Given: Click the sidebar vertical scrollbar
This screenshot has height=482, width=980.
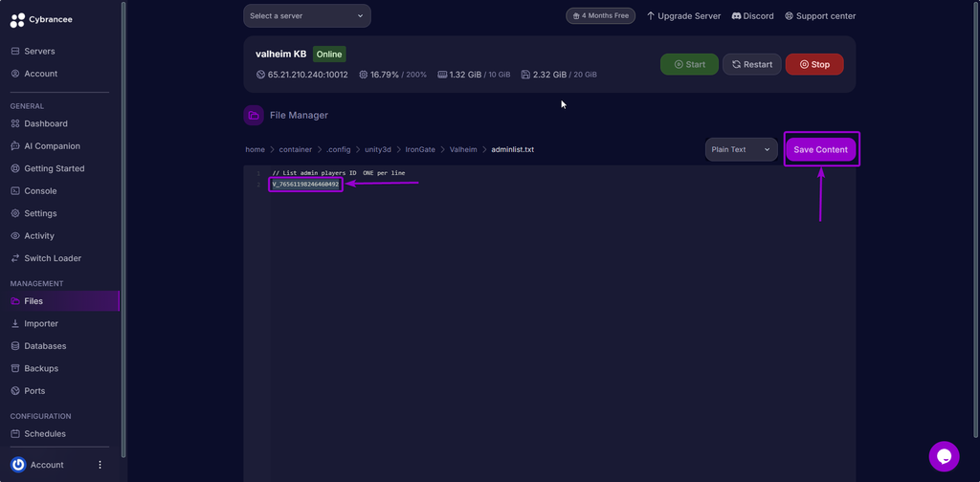Looking at the screenshot, I should [x=123, y=230].
